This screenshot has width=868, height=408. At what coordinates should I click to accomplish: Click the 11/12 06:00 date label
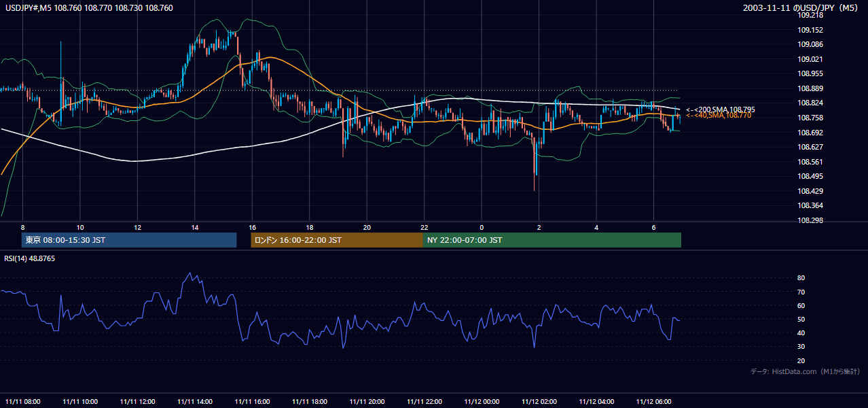pyautogui.click(x=653, y=401)
